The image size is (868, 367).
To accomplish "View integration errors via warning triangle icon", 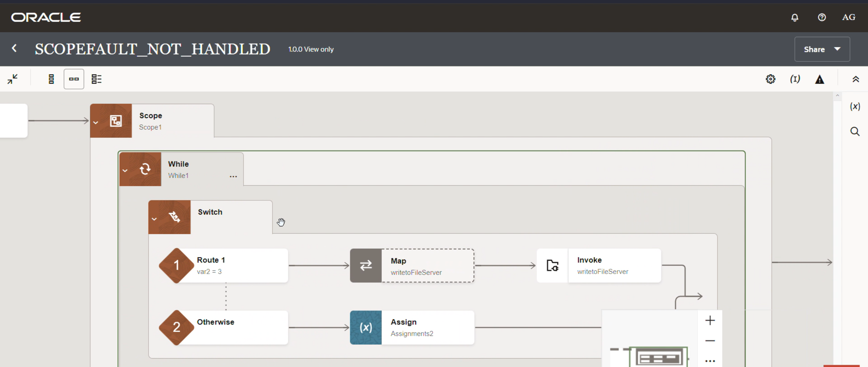I will 820,78.
